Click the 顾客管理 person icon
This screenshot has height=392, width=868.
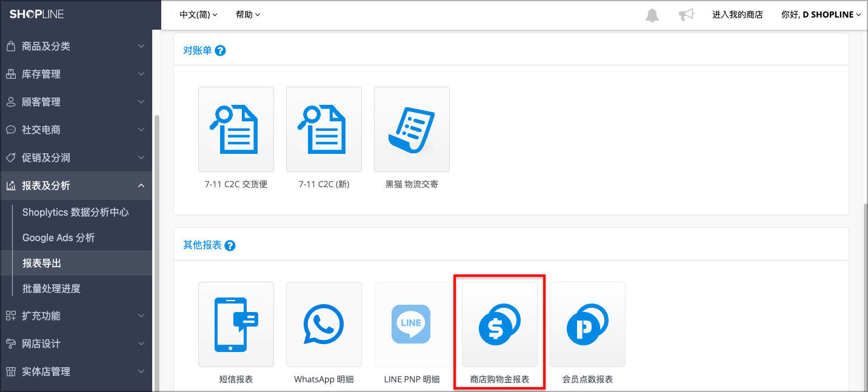pos(10,102)
